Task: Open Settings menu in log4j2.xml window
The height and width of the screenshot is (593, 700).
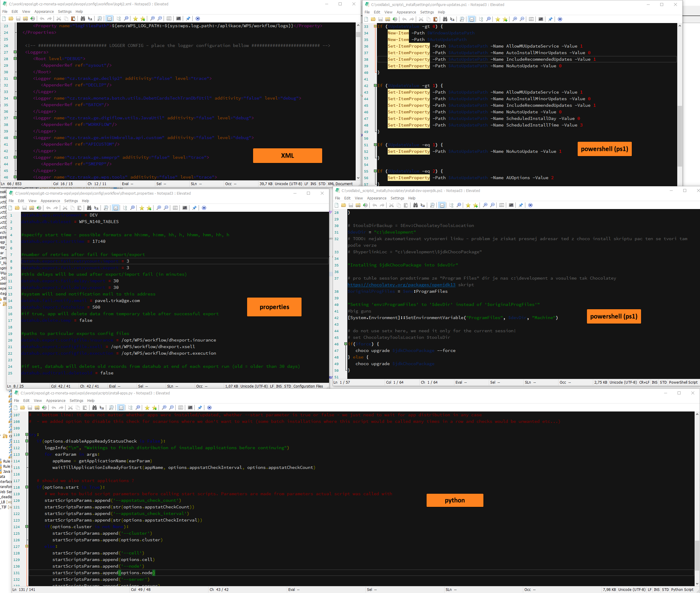Action: 65,11
